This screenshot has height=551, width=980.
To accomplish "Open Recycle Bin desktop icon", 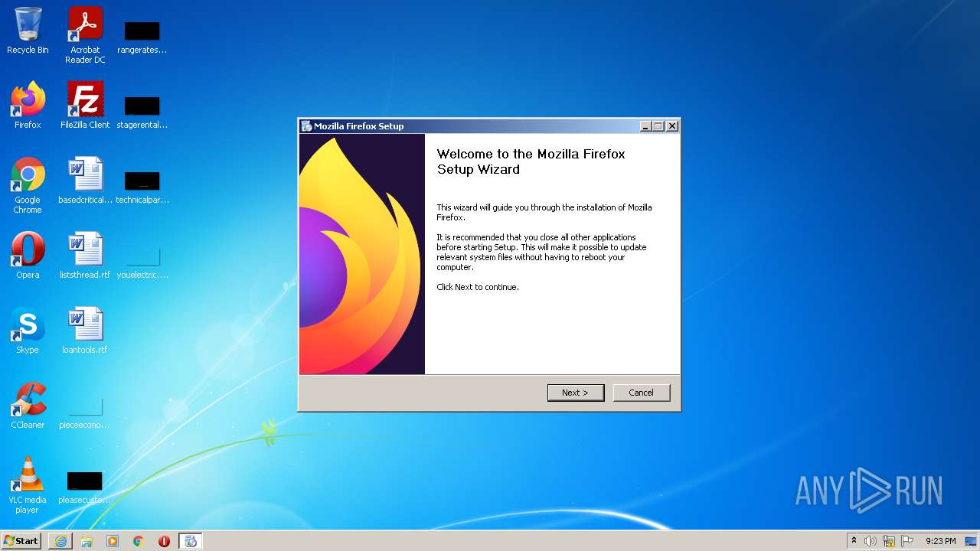I will click(x=28, y=31).
